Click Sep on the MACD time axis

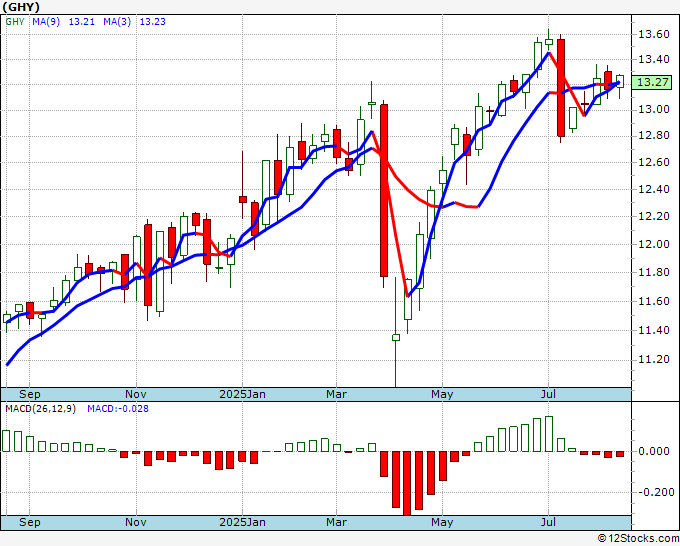[x=29, y=522]
